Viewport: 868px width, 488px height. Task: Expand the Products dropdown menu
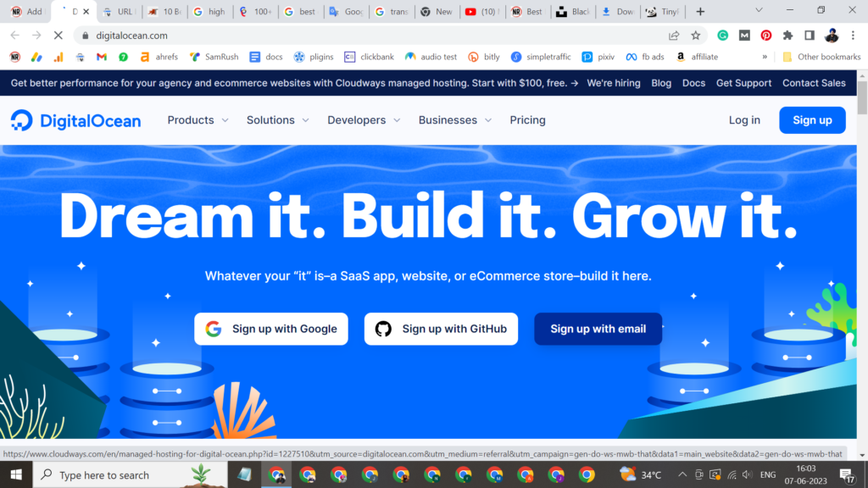[x=198, y=120]
